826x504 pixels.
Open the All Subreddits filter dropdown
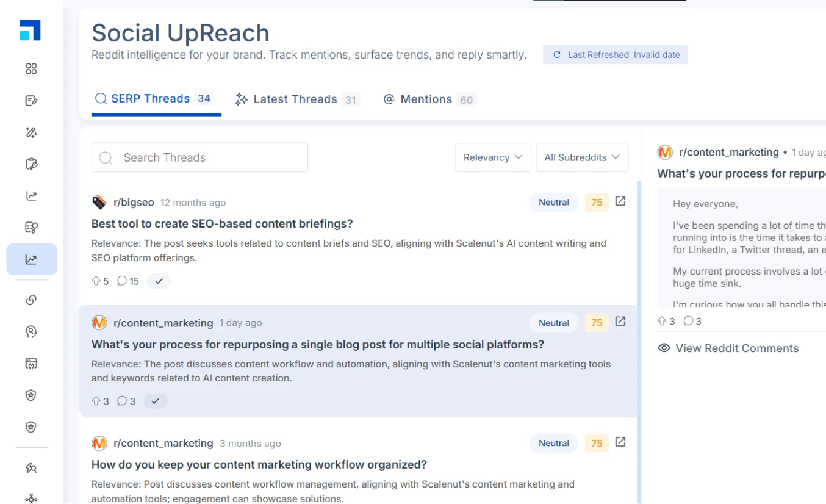pyautogui.click(x=582, y=157)
